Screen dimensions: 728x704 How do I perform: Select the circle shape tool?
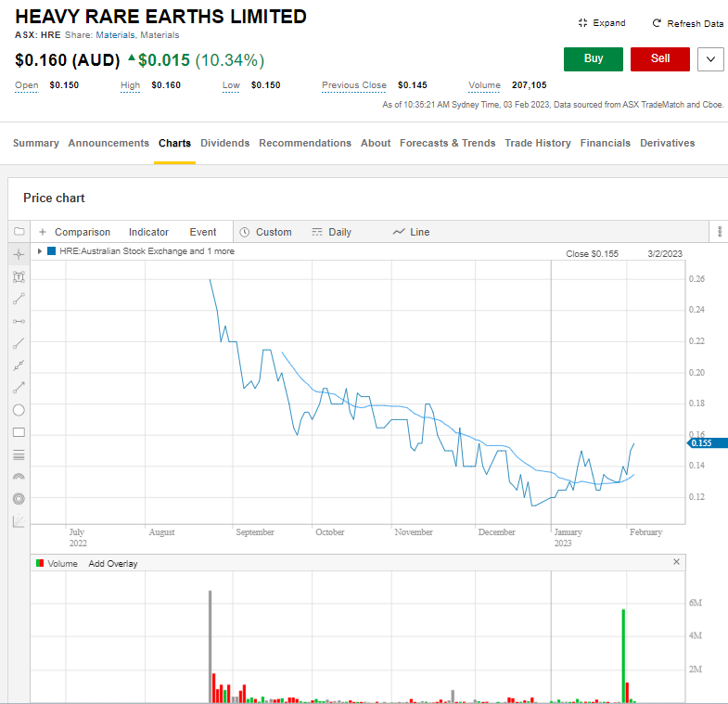(19, 410)
